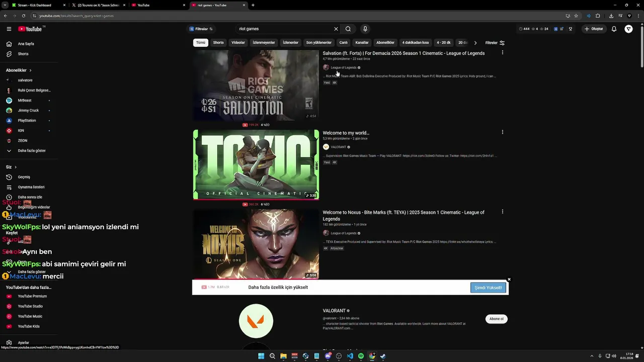Clear the search box text
Screen dimensions: 644x362
point(336,29)
